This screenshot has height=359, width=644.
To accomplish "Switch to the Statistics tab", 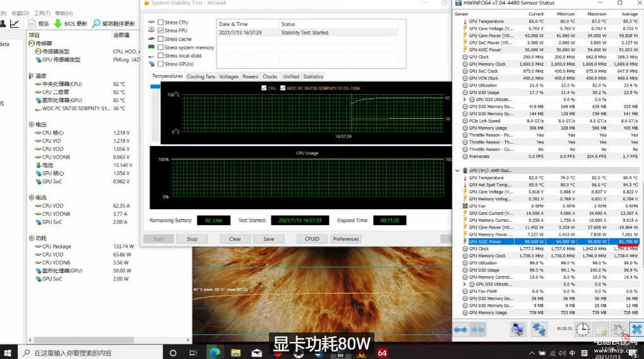I will (x=313, y=76).
